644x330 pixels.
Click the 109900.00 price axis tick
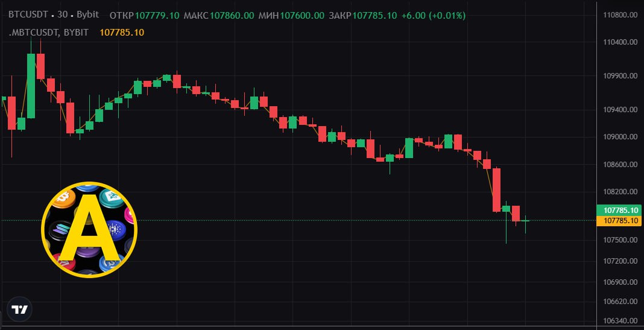pos(620,76)
